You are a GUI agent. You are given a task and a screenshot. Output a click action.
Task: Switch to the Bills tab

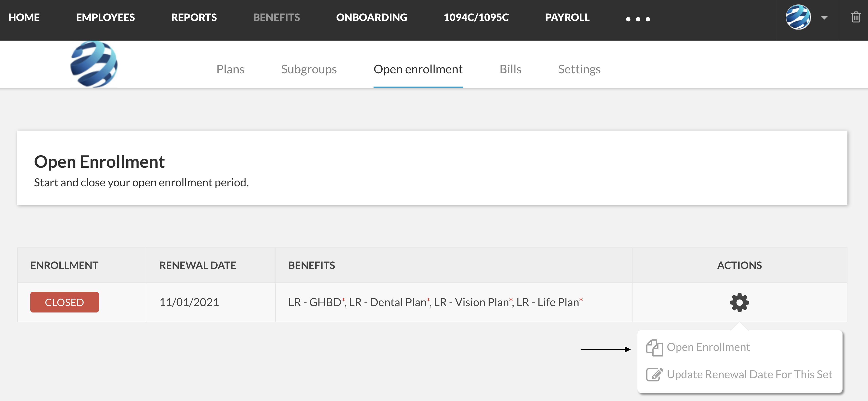(510, 69)
